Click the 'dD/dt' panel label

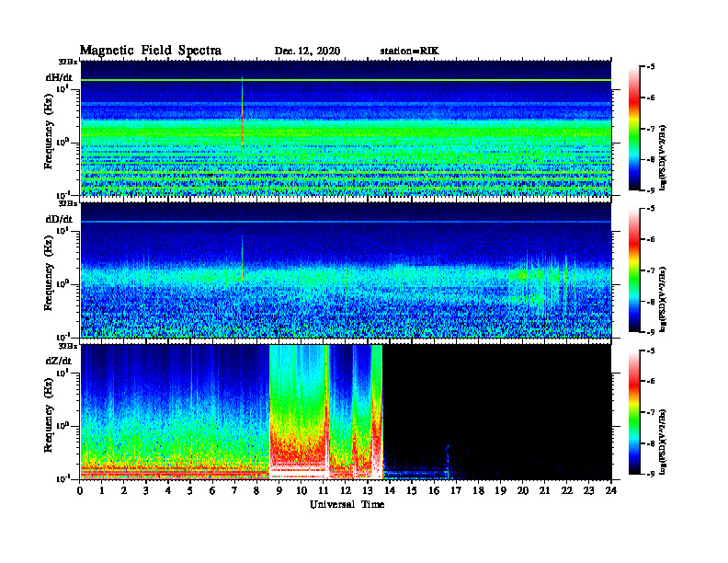[59, 219]
